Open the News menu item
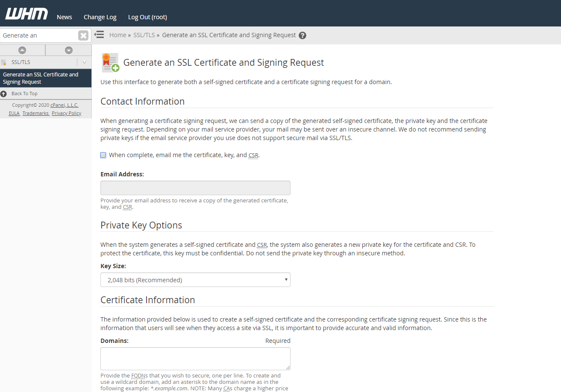The image size is (561, 392). [64, 17]
